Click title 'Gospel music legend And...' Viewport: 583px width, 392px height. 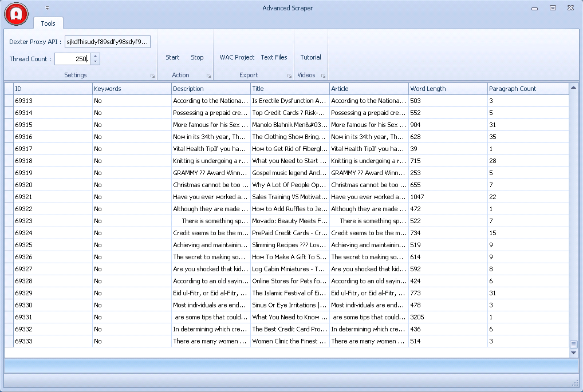(x=290, y=173)
